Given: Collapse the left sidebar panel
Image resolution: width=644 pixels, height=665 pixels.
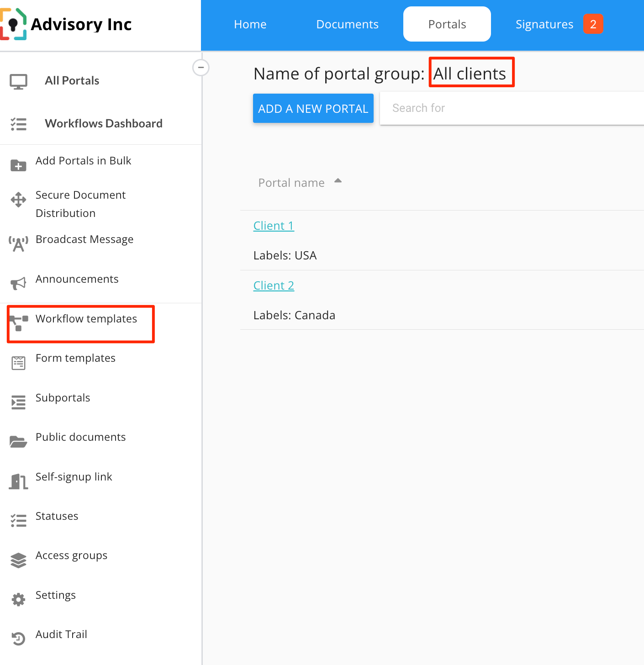Looking at the screenshot, I should tap(201, 68).
